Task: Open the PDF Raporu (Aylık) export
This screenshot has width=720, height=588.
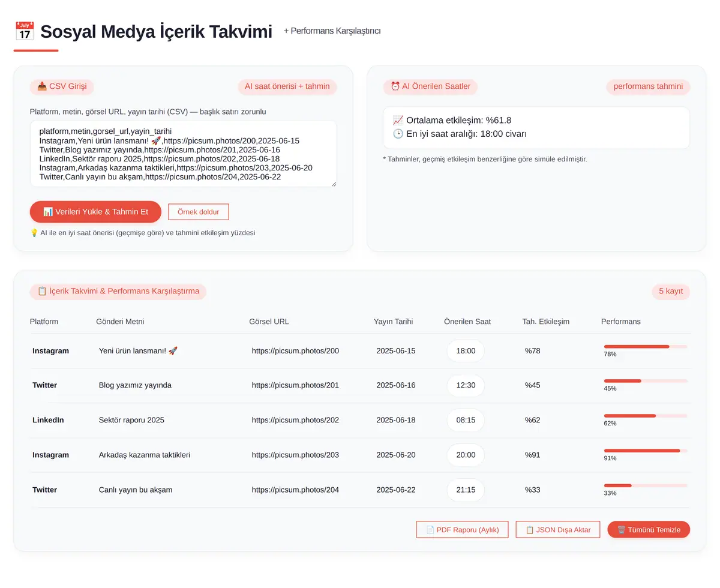Action: tap(462, 530)
